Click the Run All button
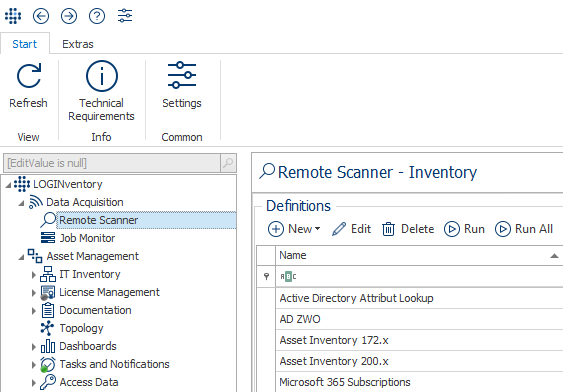 [x=524, y=229]
